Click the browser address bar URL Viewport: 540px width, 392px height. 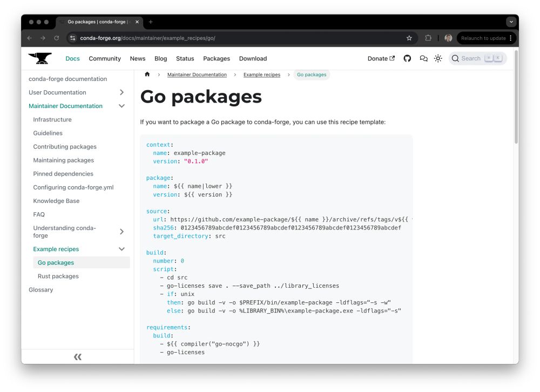(147, 38)
